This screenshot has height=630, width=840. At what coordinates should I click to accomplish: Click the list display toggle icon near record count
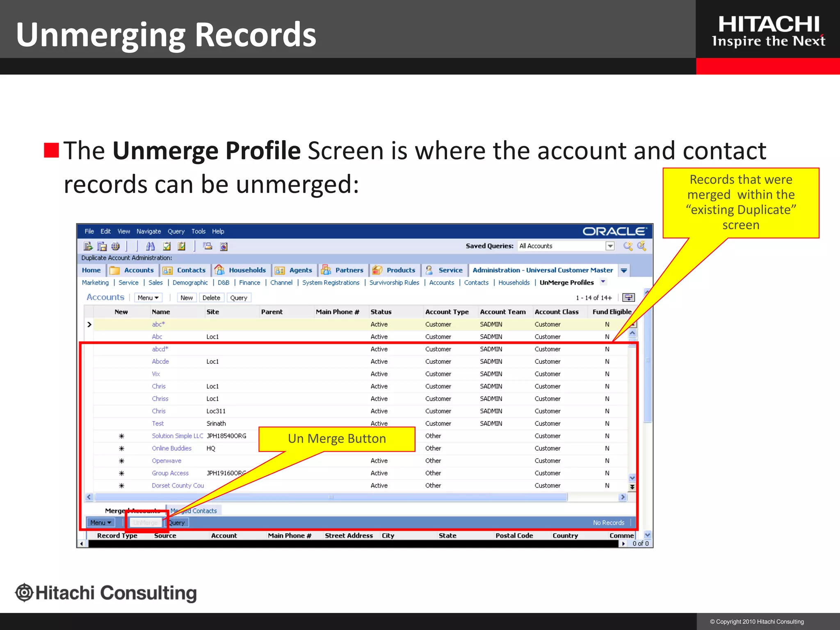point(629,297)
